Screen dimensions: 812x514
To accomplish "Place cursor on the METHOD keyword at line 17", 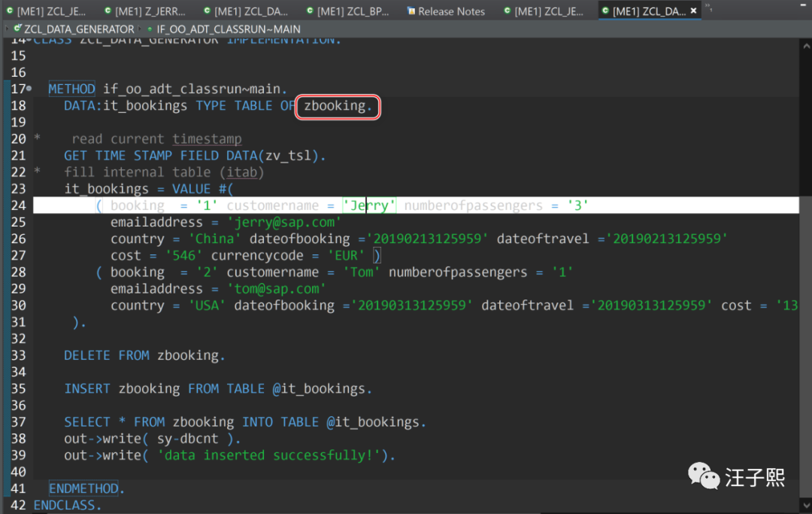I will coord(71,89).
